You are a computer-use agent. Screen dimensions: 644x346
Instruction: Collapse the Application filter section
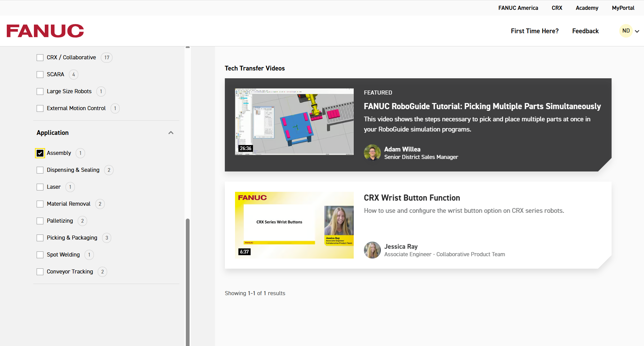click(x=171, y=133)
